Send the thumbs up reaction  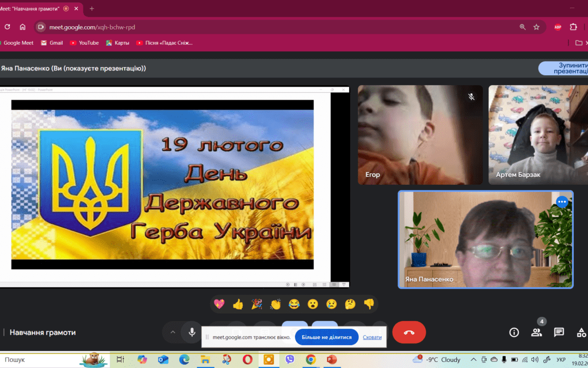(x=238, y=304)
